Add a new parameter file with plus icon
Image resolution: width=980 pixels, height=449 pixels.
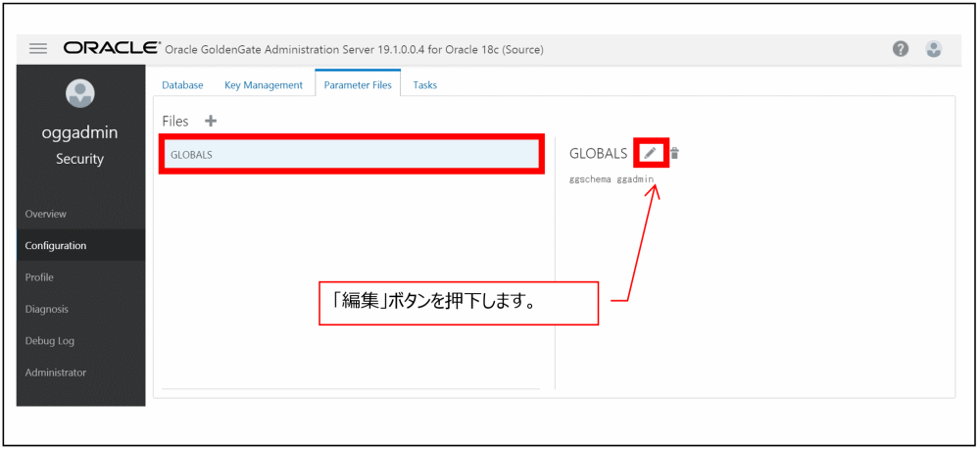[211, 121]
